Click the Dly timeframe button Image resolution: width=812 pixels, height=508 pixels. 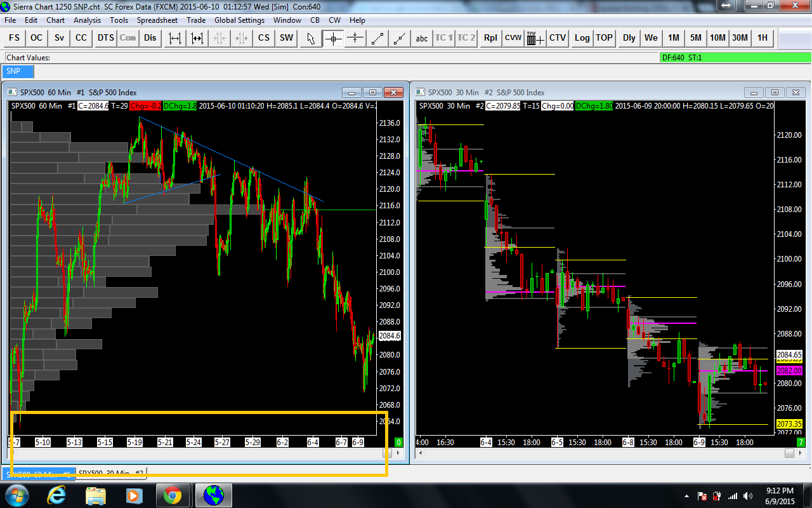pyautogui.click(x=629, y=37)
